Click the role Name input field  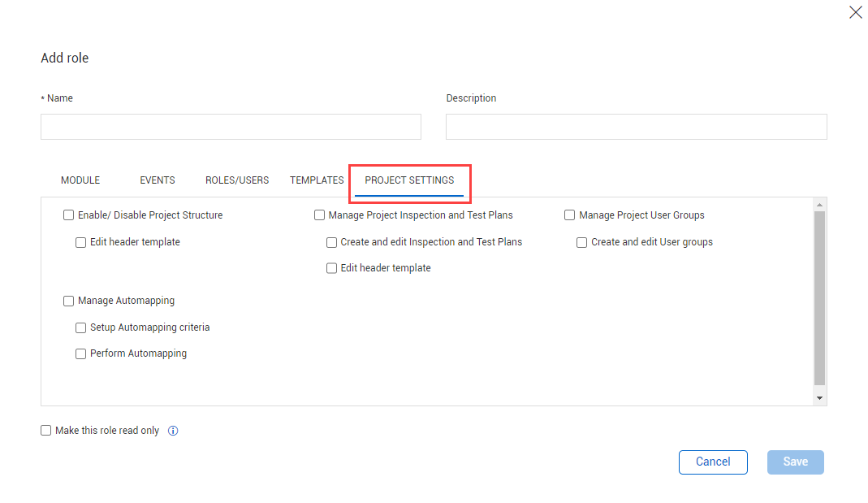tap(231, 127)
